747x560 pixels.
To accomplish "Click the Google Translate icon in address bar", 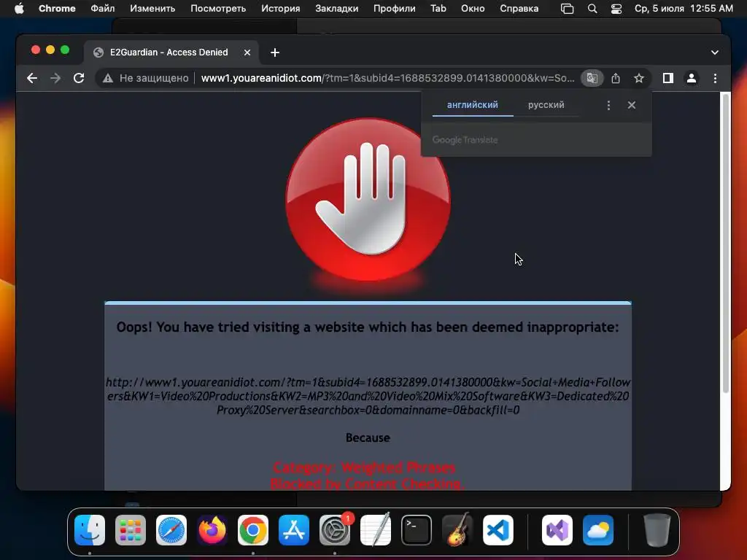I will pyautogui.click(x=592, y=78).
